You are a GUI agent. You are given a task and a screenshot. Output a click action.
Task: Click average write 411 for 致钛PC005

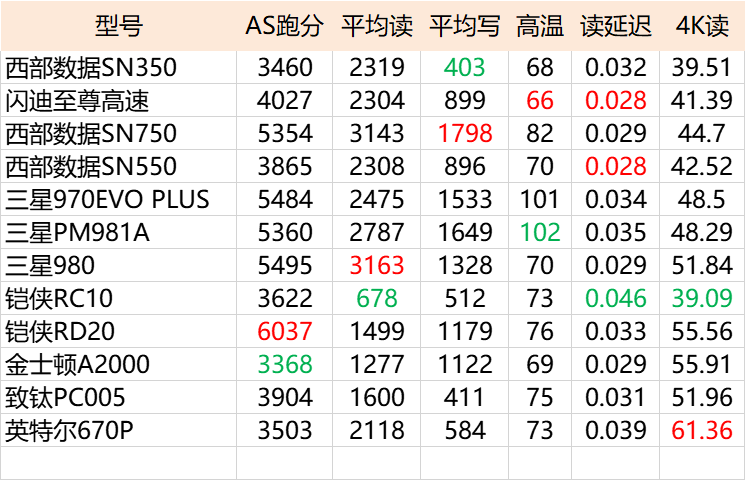(x=465, y=397)
